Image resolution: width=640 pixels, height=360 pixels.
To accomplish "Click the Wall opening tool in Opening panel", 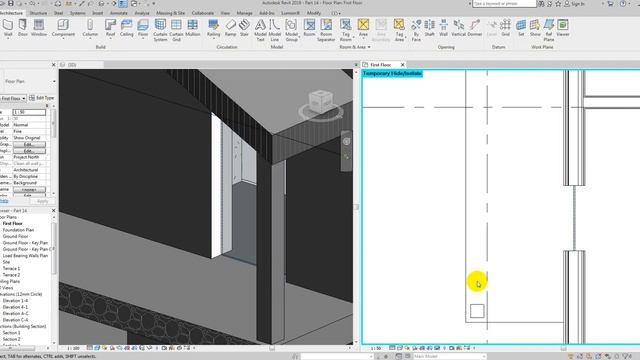I will click(444, 28).
